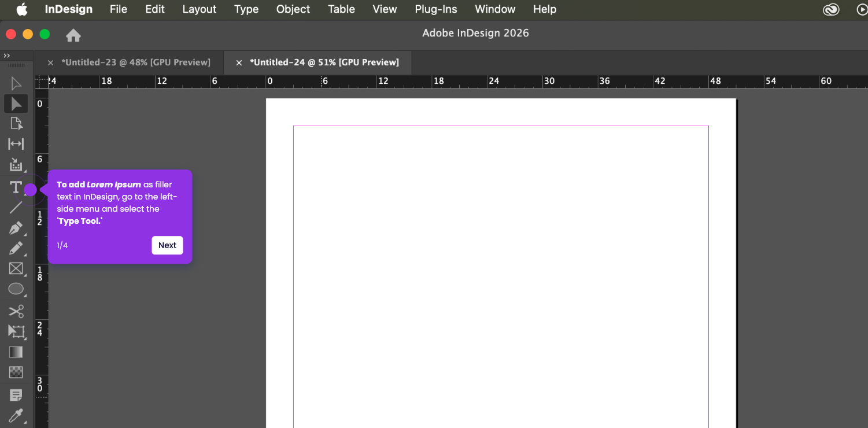Select the Eyedropper tool
Image resolution: width=868 pixels, height=428 pixels.
pyautogui.click(x=16, y=415)
